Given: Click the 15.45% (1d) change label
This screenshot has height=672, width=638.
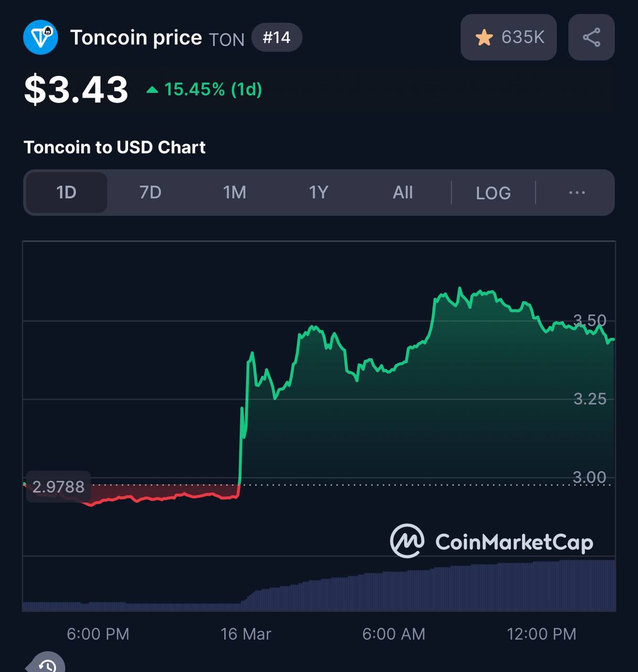Looking at the screenshot, I should click(x=213, y=89).
